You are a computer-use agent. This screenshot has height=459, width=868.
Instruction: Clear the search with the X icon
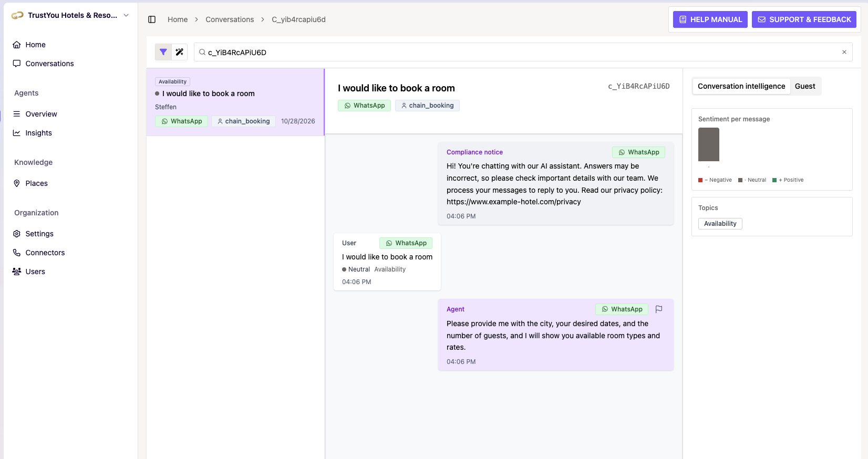tap(844, 52)
